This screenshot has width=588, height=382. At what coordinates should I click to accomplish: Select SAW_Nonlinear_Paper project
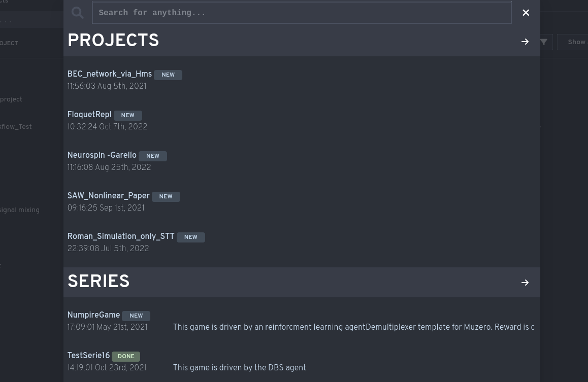point(109,196)
